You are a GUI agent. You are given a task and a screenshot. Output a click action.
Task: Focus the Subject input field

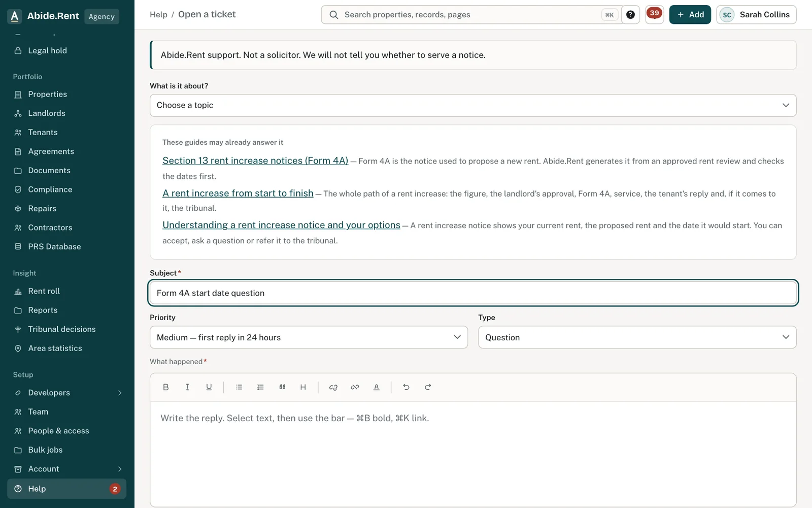[473, 293]
